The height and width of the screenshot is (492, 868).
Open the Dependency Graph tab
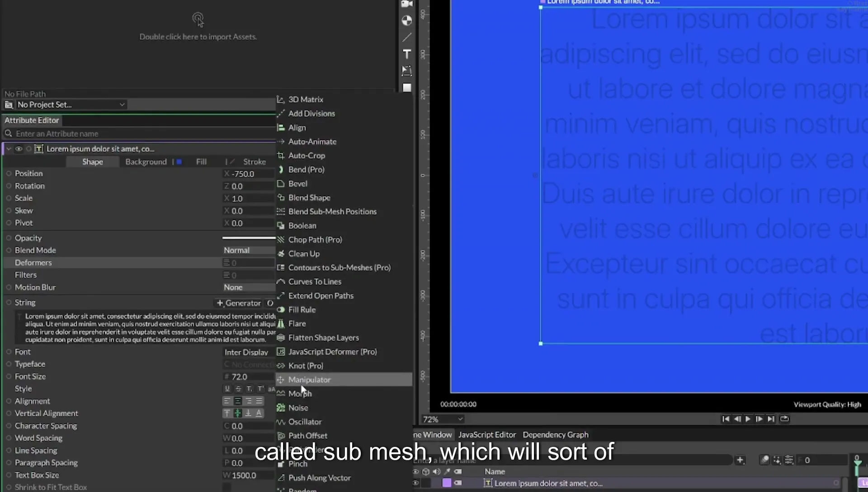556,435
